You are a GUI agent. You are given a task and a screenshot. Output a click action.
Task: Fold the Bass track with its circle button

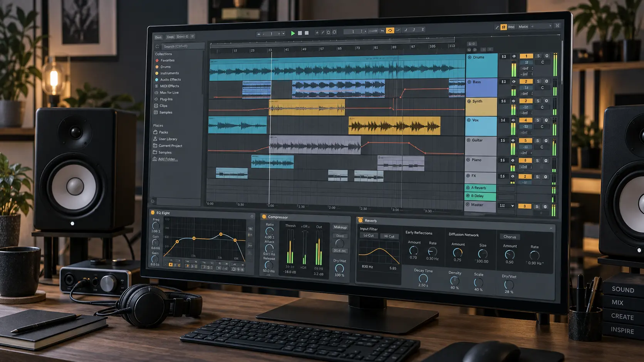click(469, 82)
